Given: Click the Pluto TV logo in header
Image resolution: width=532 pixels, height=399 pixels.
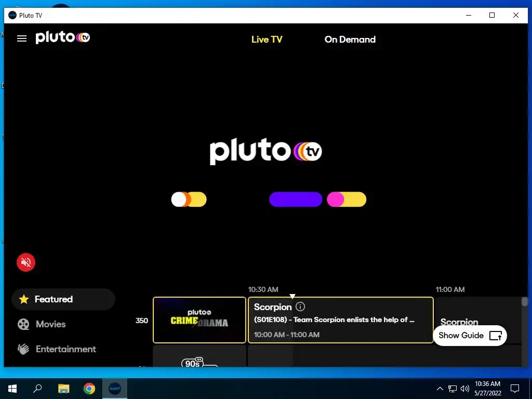Looking at the screenshot, I should pos(63,37).
